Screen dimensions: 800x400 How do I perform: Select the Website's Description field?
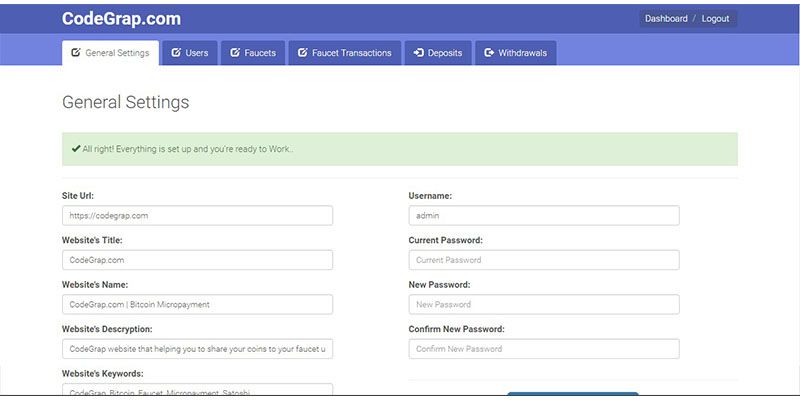click(197, 349)
